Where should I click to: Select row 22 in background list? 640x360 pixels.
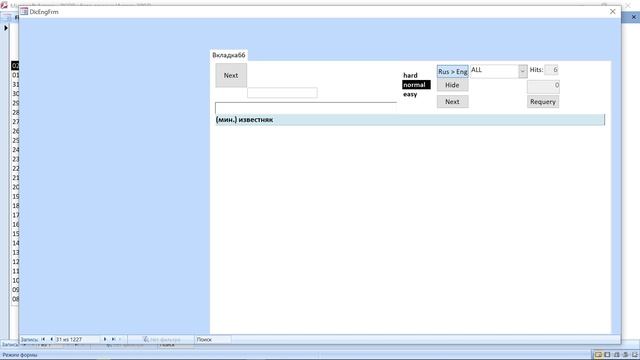[15, 169]
